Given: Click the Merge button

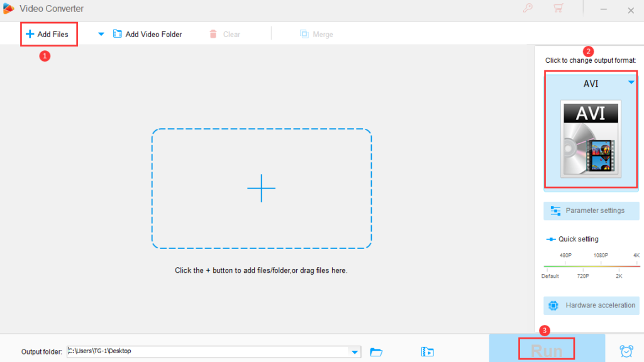Looking at the screenshot, I should click(316, 35).
